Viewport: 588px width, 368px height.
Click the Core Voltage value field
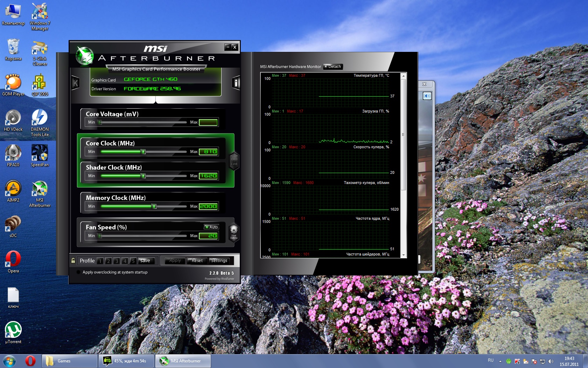pyautogui.click(x=208, y=122)
